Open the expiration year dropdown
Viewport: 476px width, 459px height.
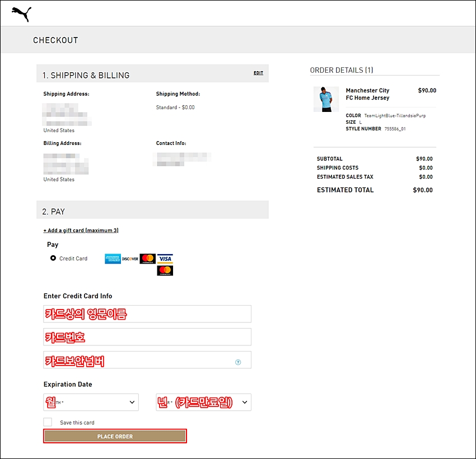click(x=204, y=402)
